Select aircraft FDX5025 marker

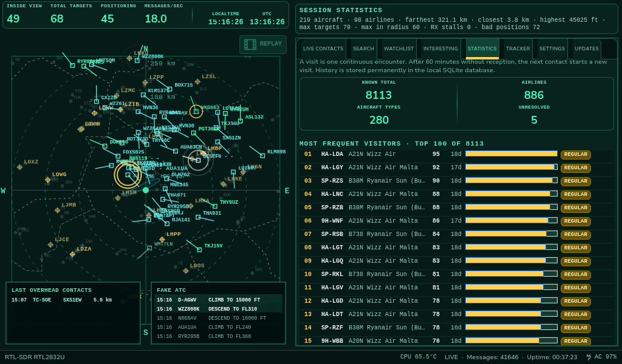[x=118, y=156]
